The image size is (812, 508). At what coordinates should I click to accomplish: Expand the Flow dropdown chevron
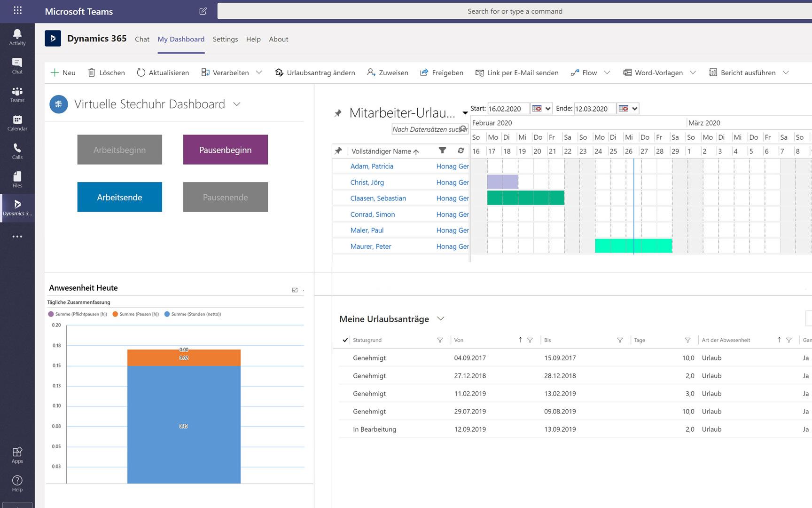click(x=607, y=72)
